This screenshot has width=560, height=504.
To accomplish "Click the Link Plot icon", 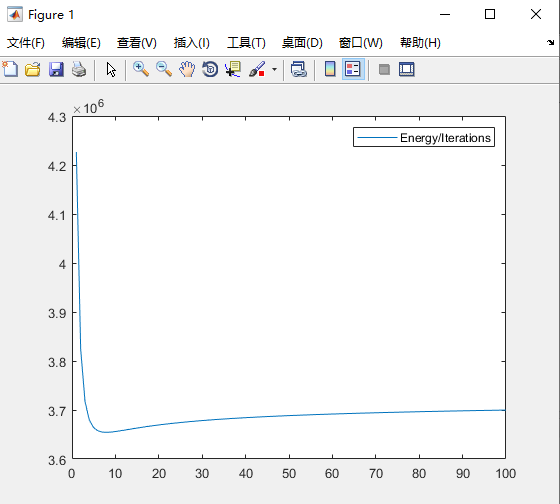I will (x=299, y=69).
